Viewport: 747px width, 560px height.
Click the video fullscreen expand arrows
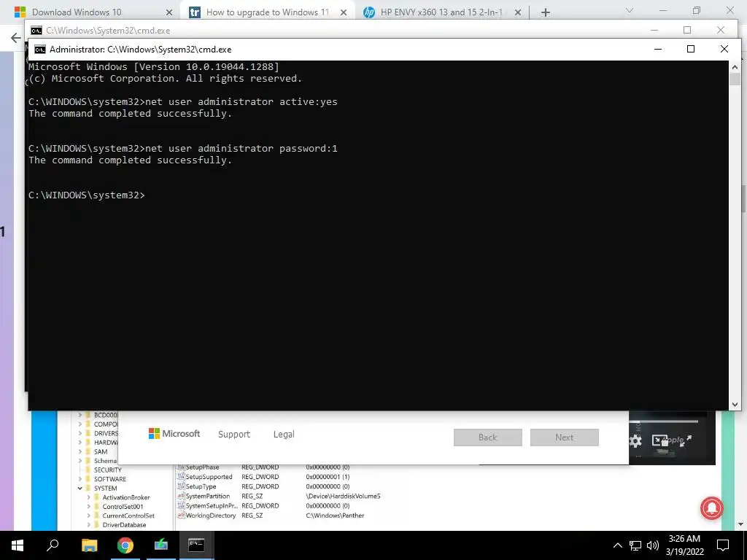(x=686, y=441)
